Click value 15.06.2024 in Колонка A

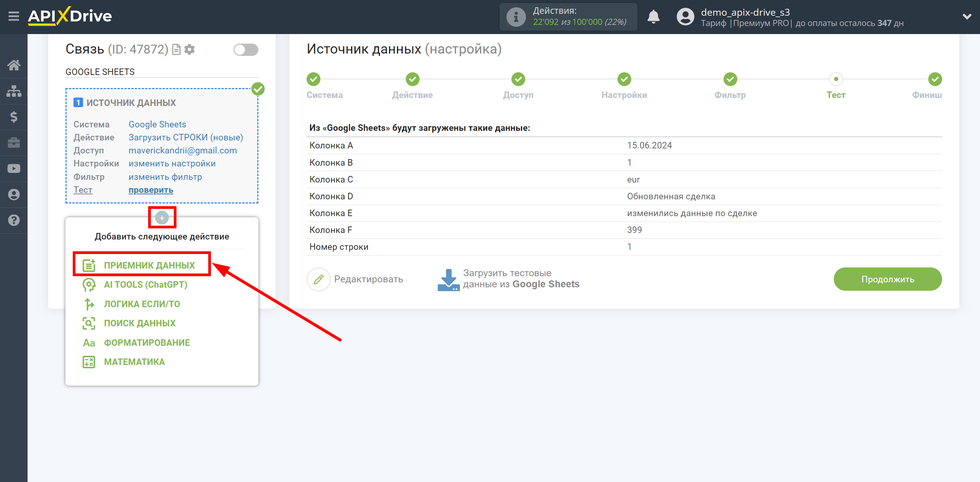(x=649, y=145)
